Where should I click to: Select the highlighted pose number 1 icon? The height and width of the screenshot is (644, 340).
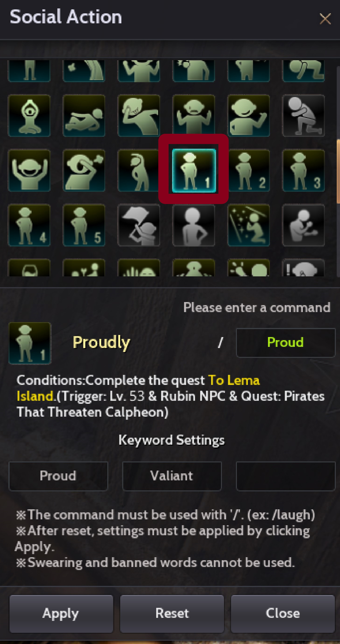(x=194, y=170)
